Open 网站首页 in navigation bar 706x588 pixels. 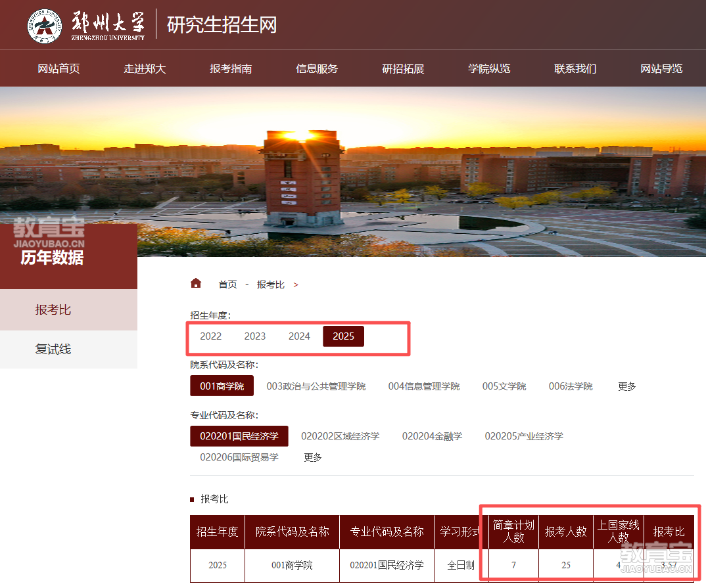(59, 68)
